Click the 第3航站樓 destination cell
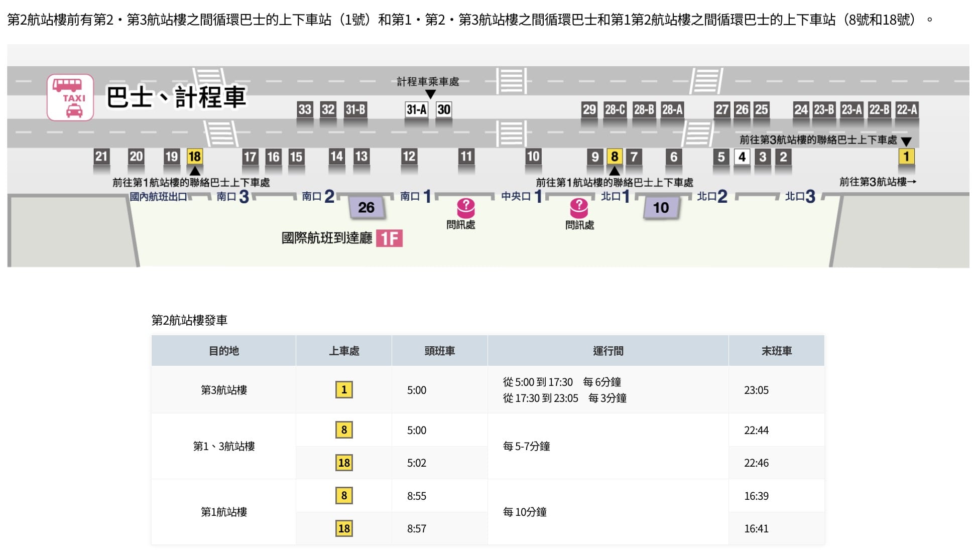973x560 pixels. pyautogui.click(x=224, y=390)
